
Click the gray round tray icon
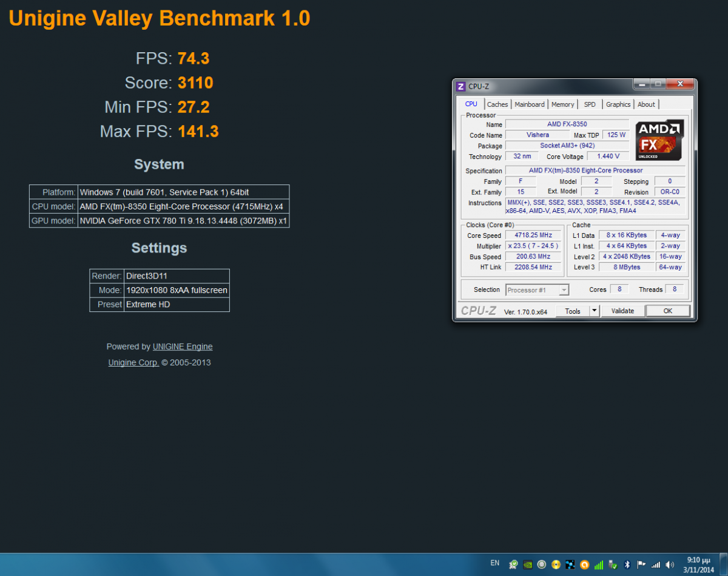tap(542, 565)
